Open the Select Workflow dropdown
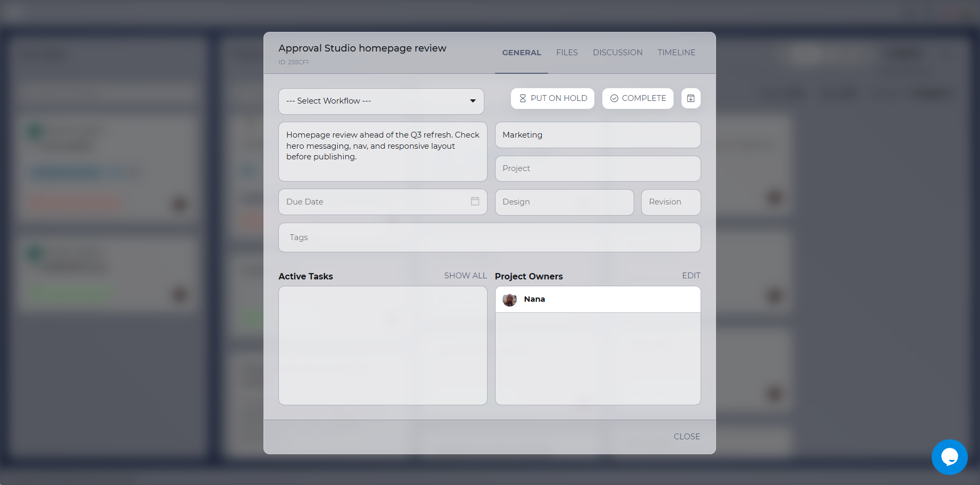The image size is (980, 485). (x=381, y=101)
